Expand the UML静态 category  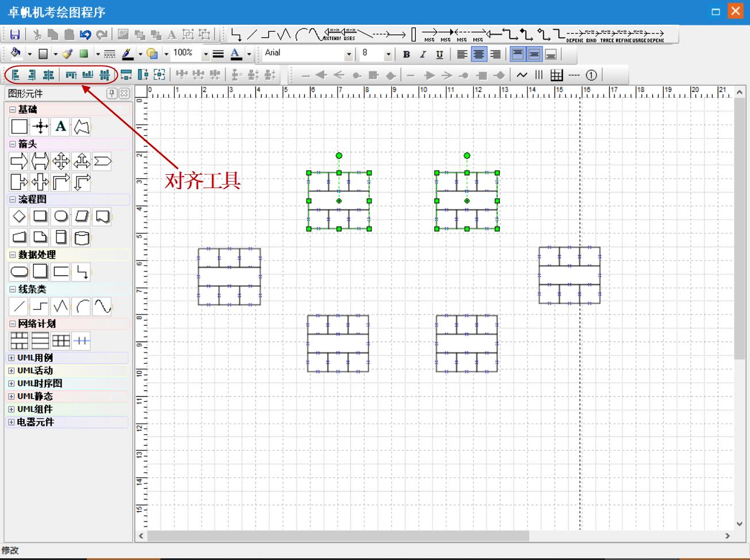(x=11, y=396)
